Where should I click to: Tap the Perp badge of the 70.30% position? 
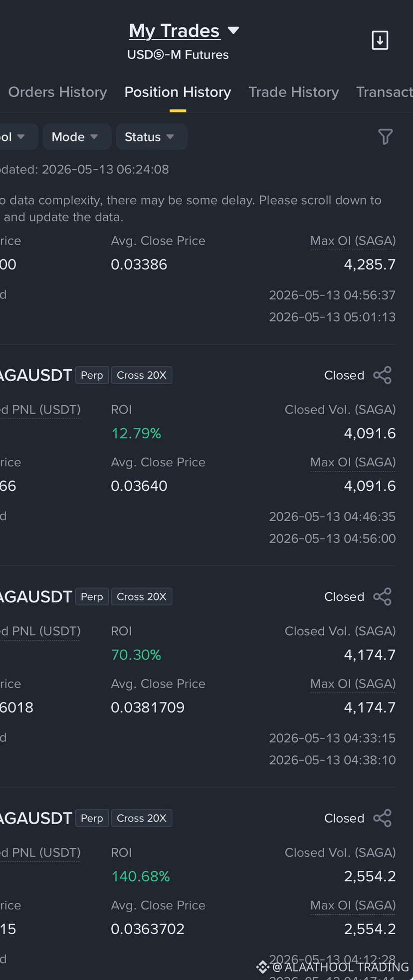(92, 596)
